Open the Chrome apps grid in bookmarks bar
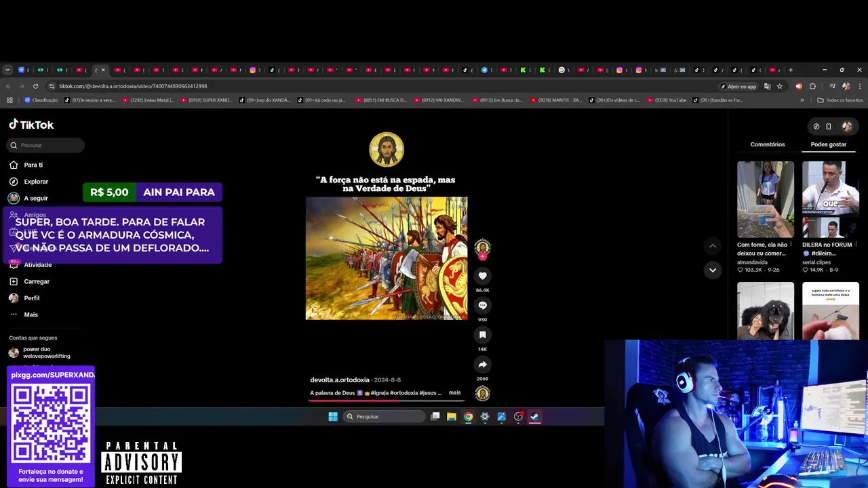 click(9, 100)
